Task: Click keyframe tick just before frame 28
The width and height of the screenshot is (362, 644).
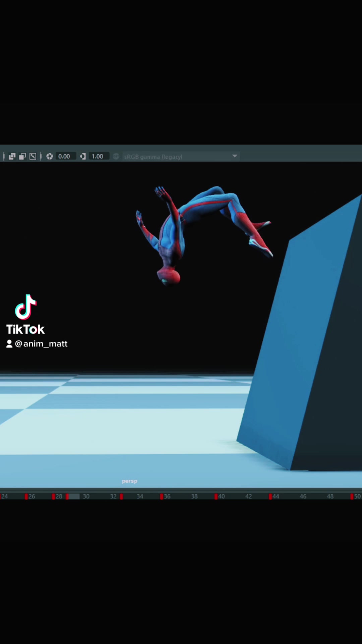Action: click(x=53, y=496)
